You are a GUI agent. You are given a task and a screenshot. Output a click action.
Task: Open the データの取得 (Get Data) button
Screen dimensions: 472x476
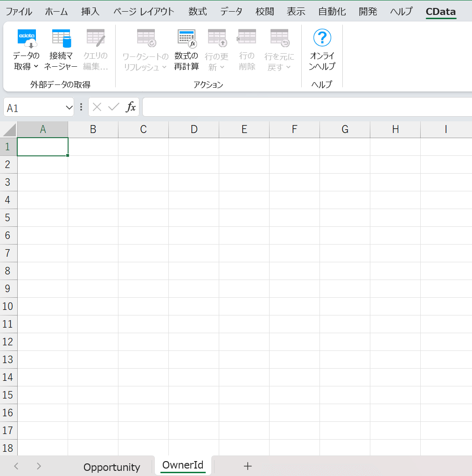(27, 50)
